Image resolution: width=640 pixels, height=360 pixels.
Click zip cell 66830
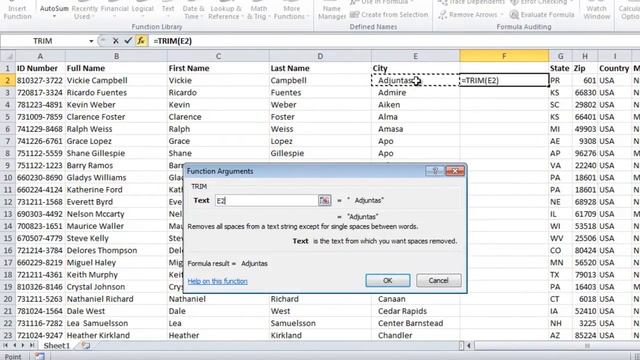[x=585, y=93]
